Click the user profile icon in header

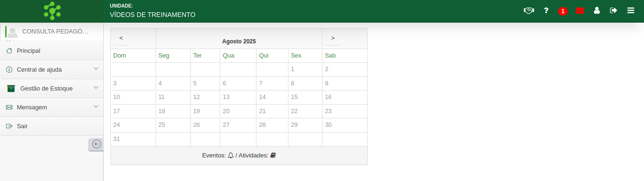597,10
